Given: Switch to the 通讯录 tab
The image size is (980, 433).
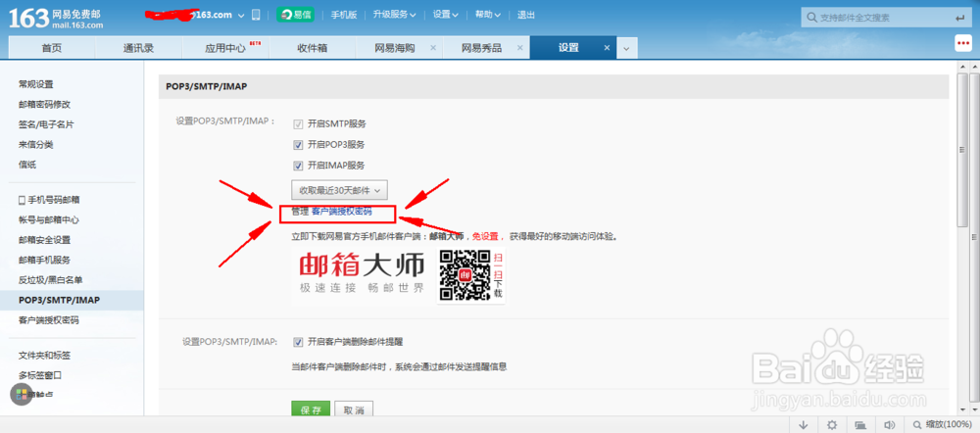Looking at the screenshot, I should click(138, 47).
